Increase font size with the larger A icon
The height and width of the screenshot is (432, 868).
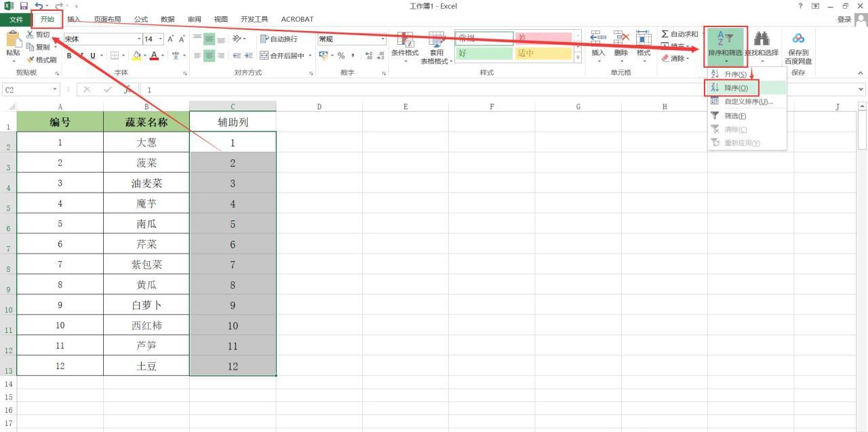point(171,39)
